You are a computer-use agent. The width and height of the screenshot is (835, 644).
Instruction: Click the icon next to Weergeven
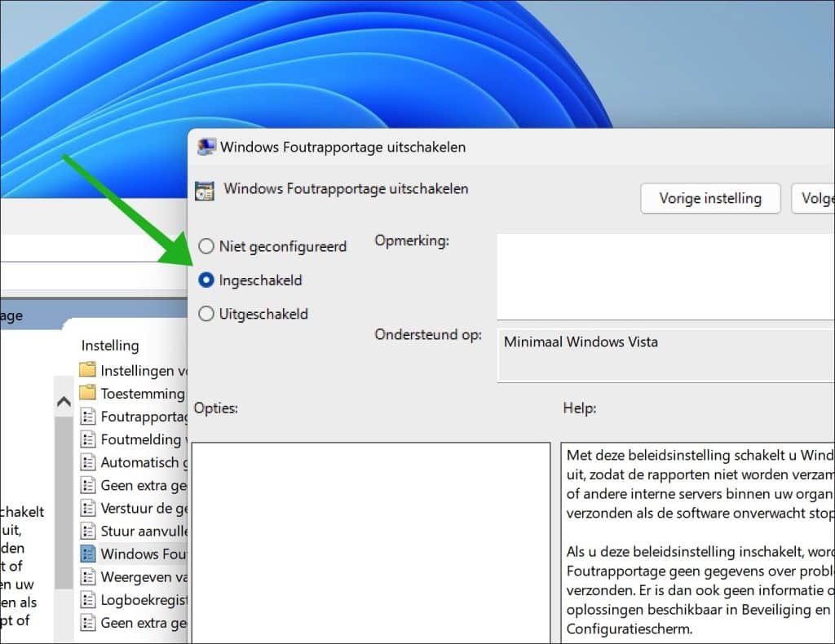point(88,576)
